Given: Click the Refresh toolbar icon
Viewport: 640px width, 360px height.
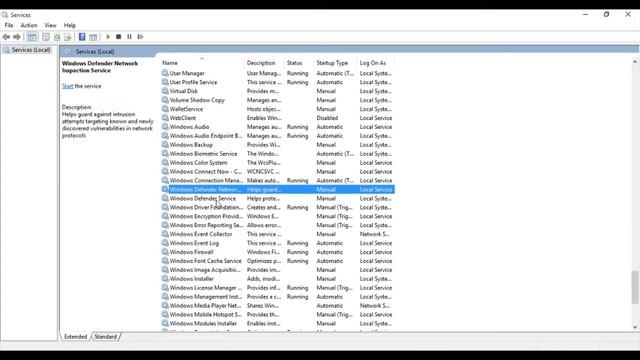Looking at the screenshot, I should 57,37.
